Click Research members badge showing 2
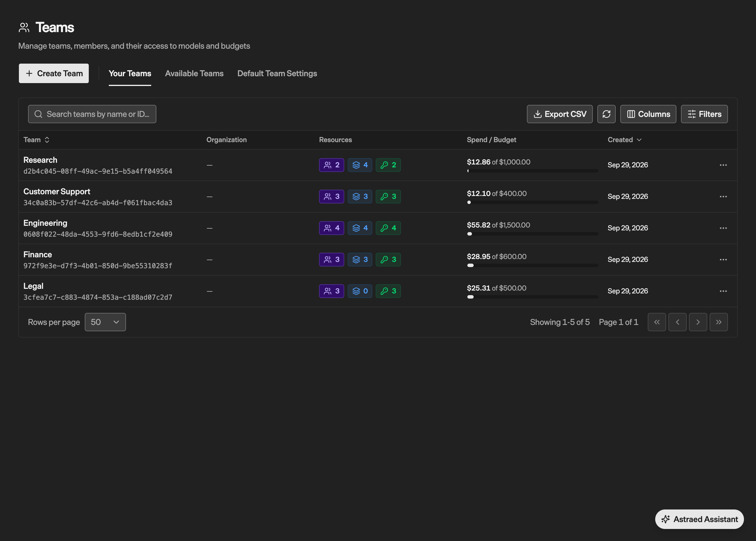 click(331, 165)
